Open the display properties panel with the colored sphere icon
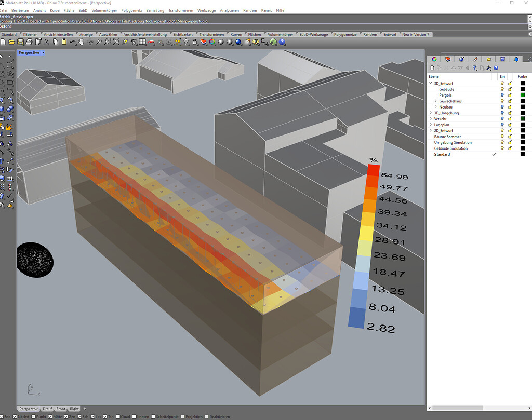 434,59
